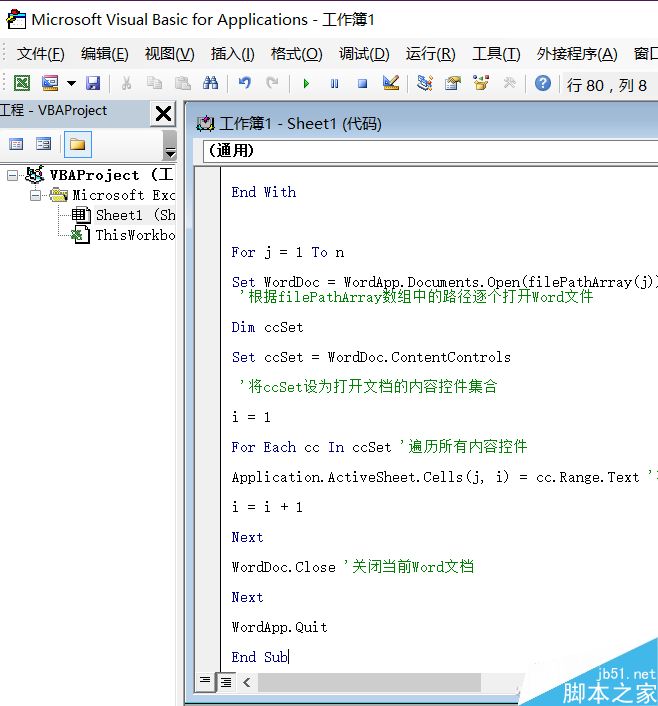
Task: Click the 工作簿1 - Sheet1 code window icon
Action: [x=205, y=123]
